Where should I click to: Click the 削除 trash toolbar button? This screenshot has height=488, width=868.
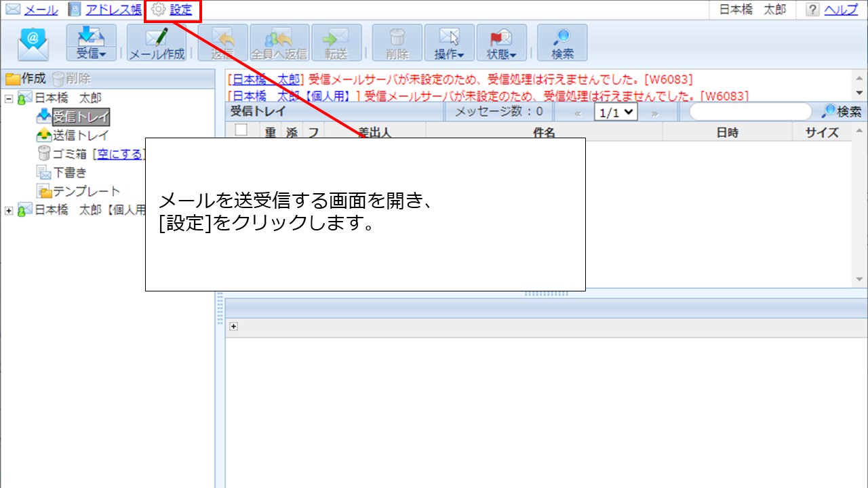397,43
